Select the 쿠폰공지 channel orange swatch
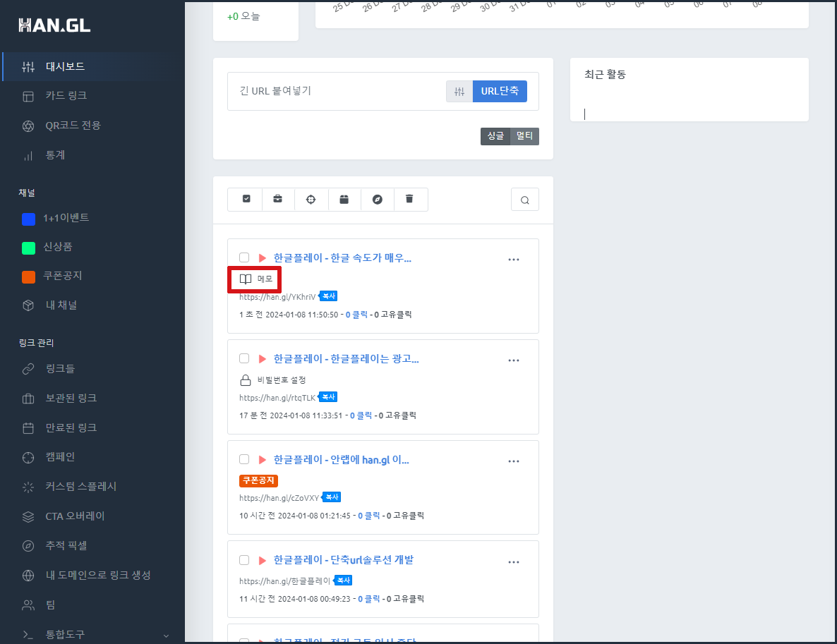 click(28, 277)
